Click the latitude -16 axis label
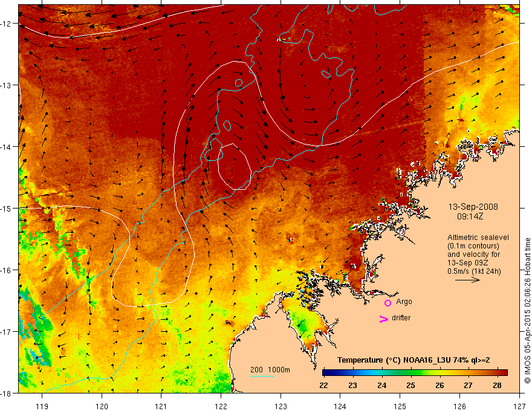 (x=6, y=270)
